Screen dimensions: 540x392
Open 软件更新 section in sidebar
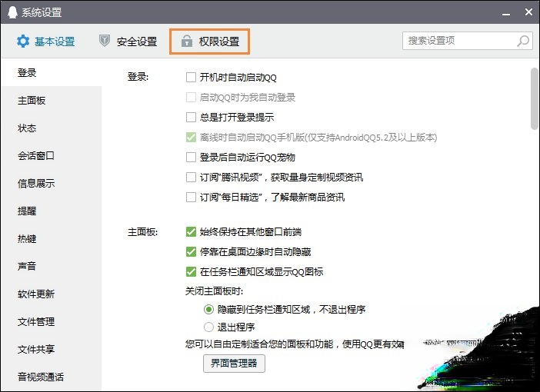(x=52, y=294)
